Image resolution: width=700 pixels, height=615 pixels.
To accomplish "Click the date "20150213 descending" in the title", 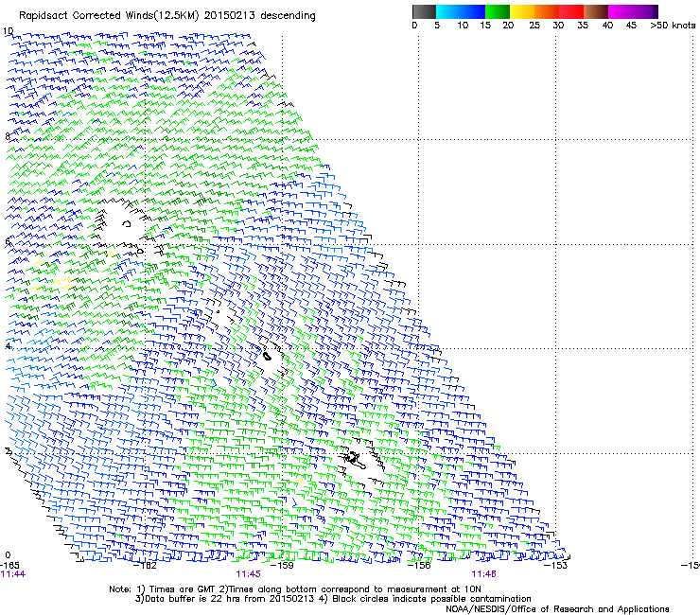I will 259,15.
